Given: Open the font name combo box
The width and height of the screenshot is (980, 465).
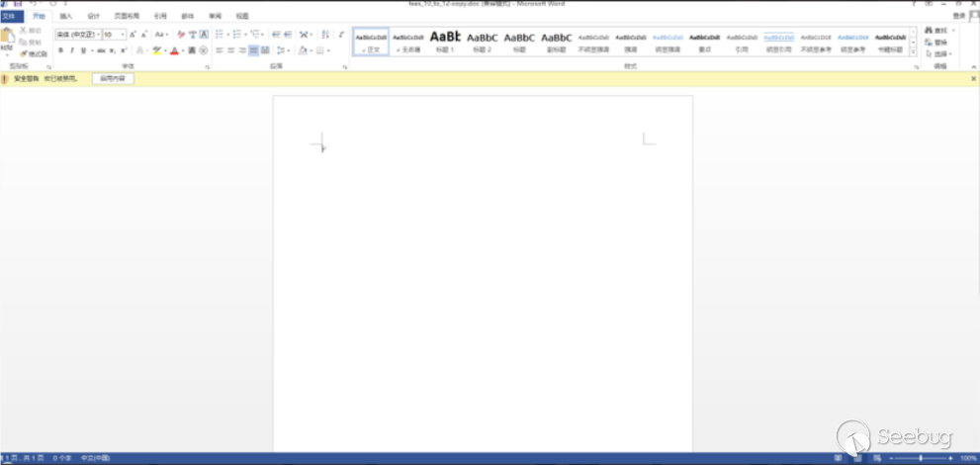Looking at the screenshot, I should 78,35.
